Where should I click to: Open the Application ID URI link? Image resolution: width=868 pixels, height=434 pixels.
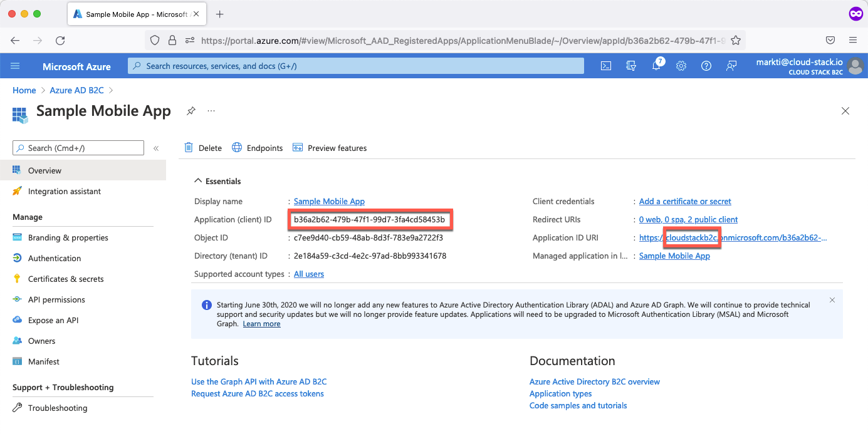tap(733, 237)
